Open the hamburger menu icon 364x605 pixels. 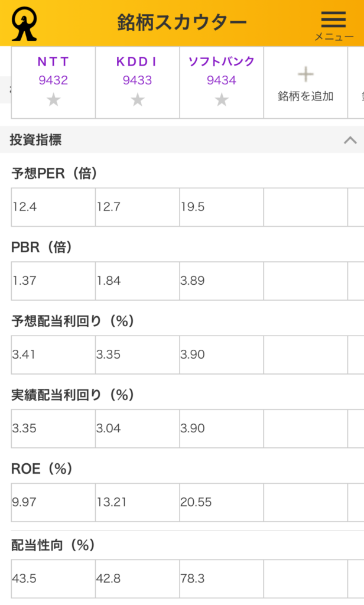coord(333,20)
